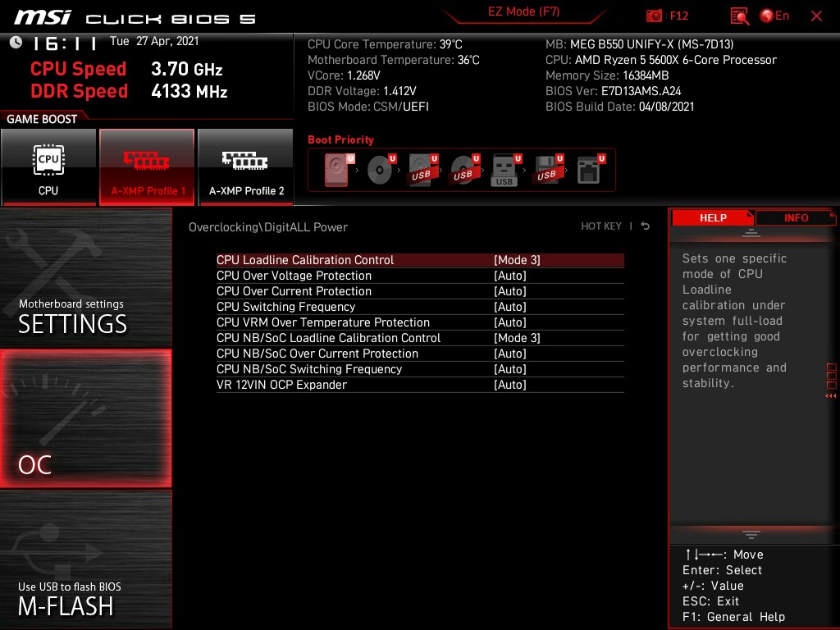Toggle CPU Game Boost button
The height and width of the screenshot is (630, 840).
coord(48,167)
